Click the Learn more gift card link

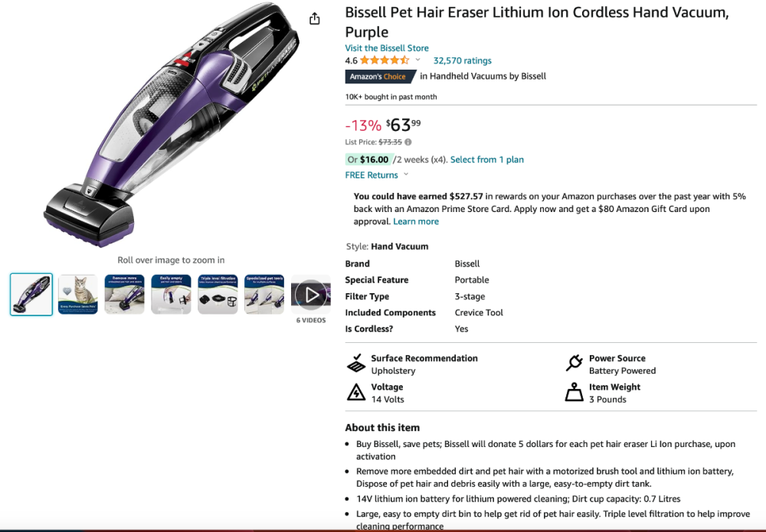tap(416, 221)
